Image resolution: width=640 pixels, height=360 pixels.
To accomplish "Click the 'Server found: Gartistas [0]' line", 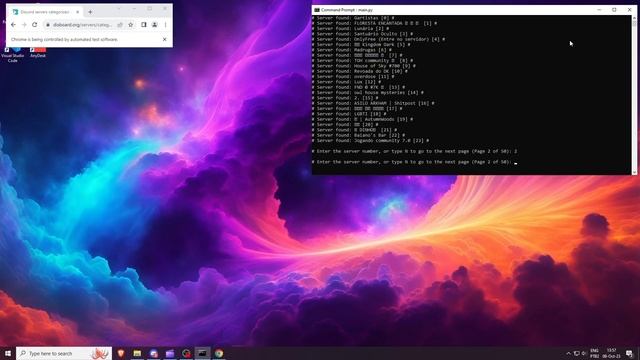I will point(353,18).
